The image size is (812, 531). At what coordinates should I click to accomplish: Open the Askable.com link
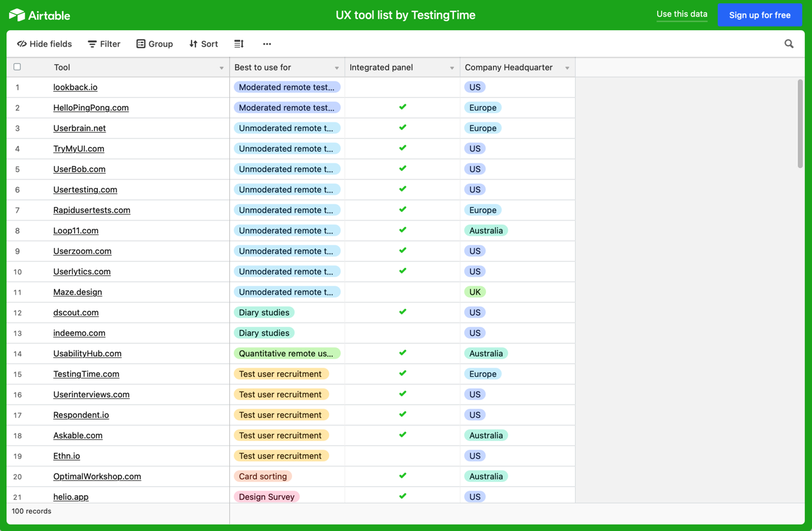(77, 436)
